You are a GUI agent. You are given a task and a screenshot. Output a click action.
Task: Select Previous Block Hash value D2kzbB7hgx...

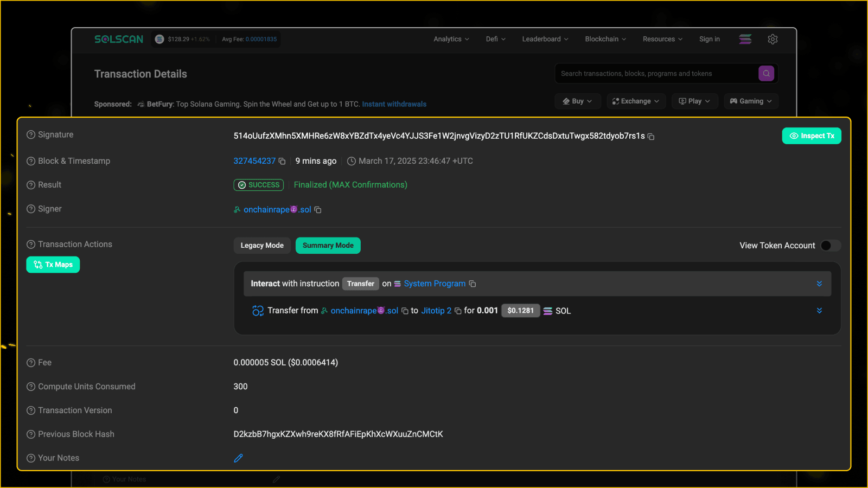click(338, 434)
